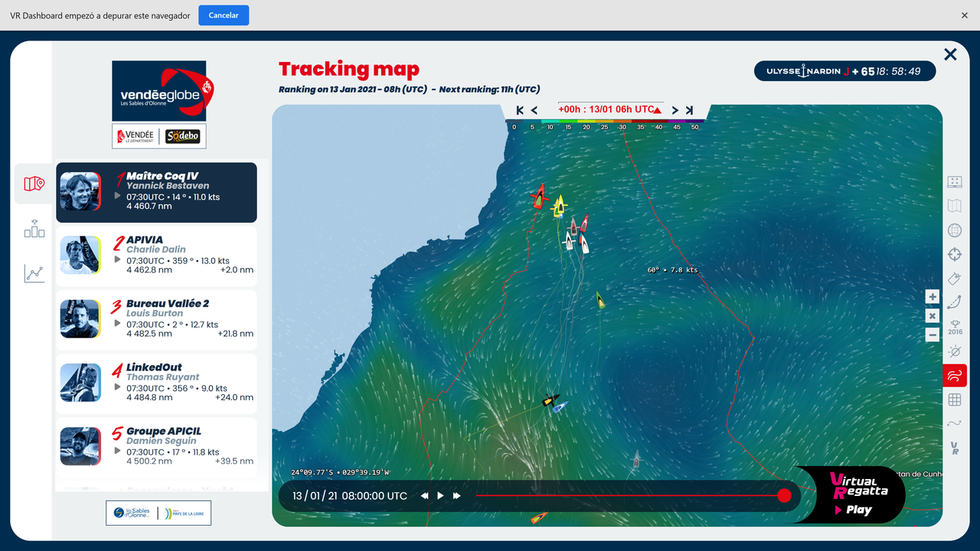Select LinkedOut Thomas Ruyant card
Screen dimensions: 980x551
click(x=156, y=383)
